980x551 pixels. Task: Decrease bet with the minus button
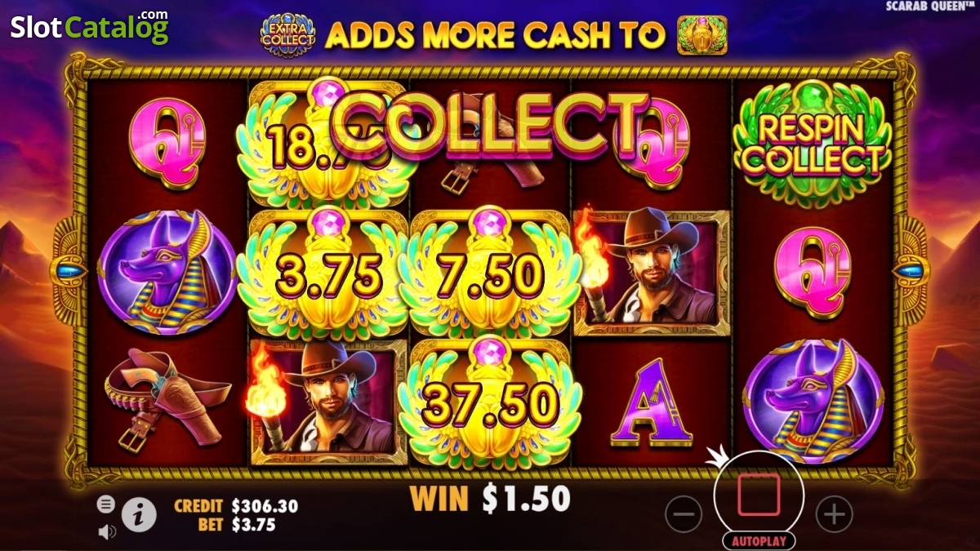684,514
